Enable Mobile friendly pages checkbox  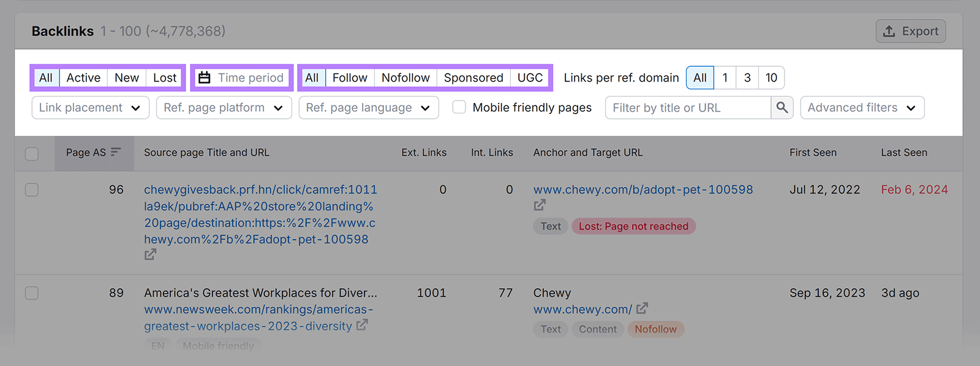(459, 107)
